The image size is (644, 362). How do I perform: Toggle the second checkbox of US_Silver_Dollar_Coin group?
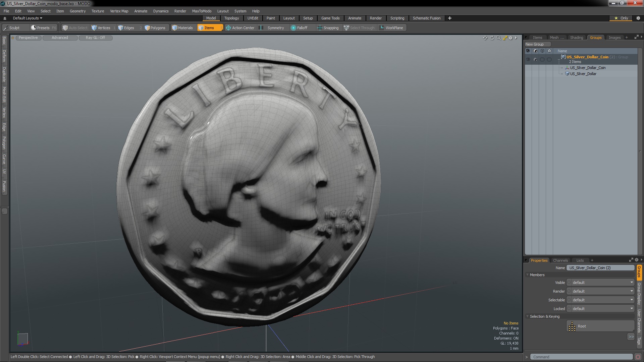tap(549, 60)
